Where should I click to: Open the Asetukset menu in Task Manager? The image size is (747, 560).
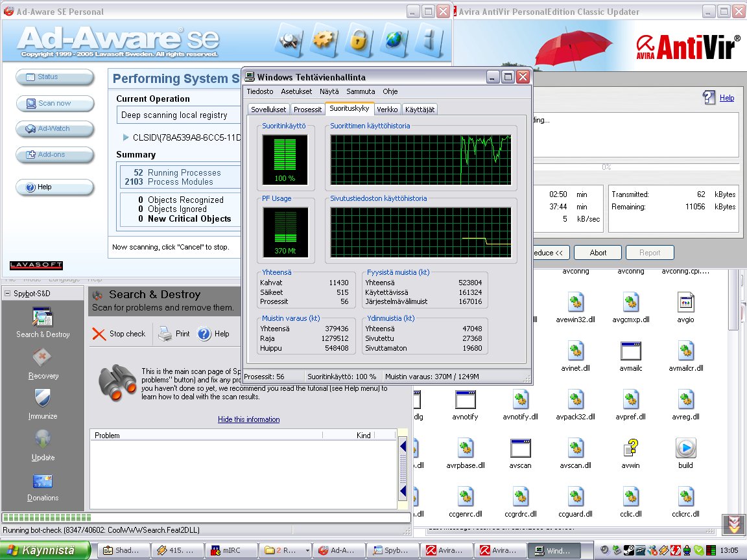tap(296, 91)
